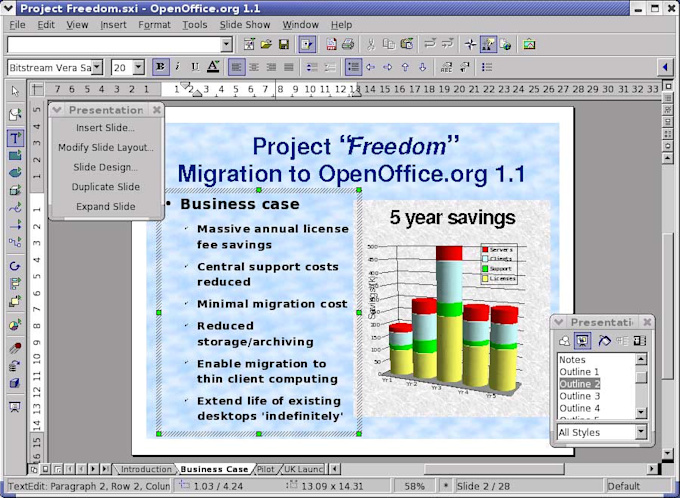Viewport: 680px width, 498px height.
Task: Set justified text alignment
Action: 289,67
